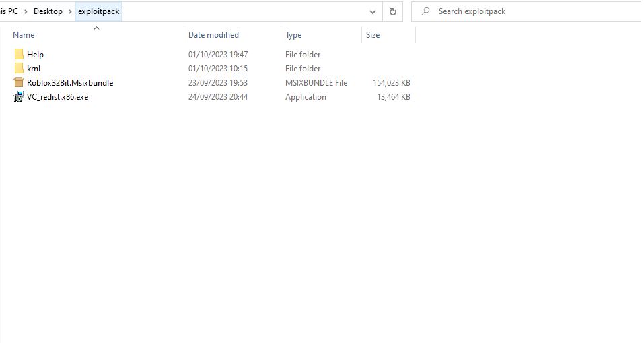Screen dimensions: 644x343
Task: Click the date 01/10/2023 10:15
Action: [218, 68]
